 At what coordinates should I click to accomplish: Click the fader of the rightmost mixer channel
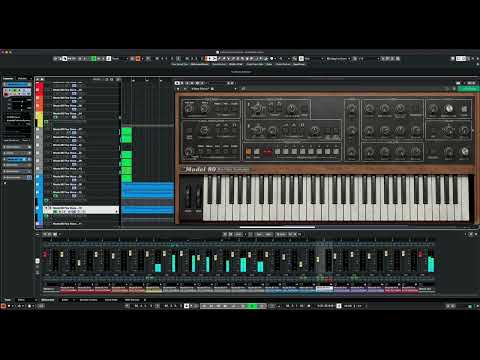[421, 255]
